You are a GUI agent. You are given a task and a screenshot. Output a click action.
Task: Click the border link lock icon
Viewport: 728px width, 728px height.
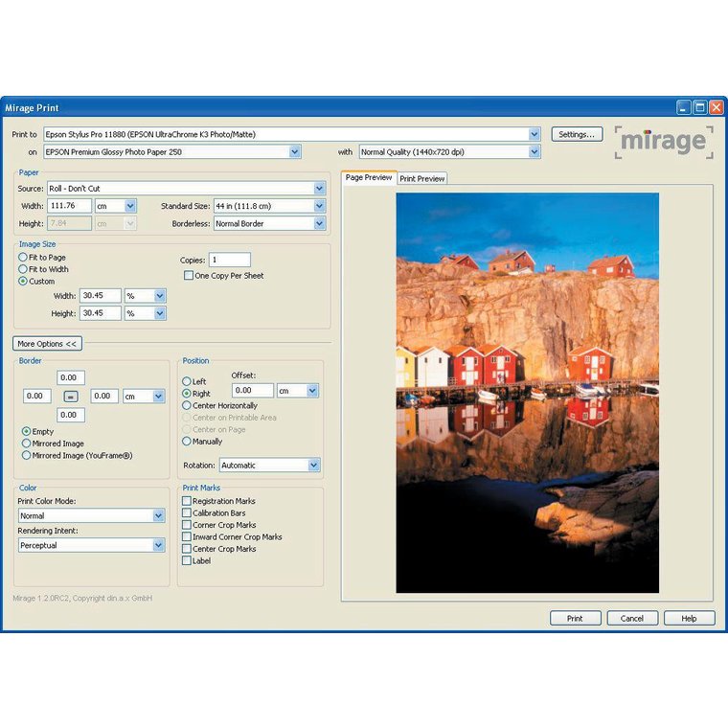click(x=70, y=397)
